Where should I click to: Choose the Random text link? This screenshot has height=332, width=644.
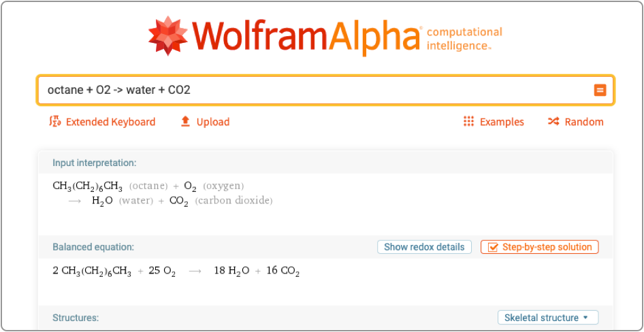coord(584,122)
